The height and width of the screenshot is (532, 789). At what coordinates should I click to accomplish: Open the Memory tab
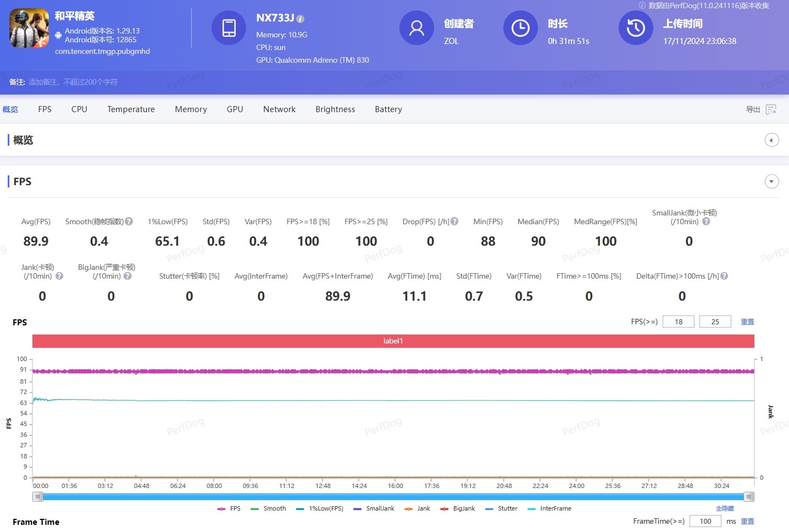point(191,109)
